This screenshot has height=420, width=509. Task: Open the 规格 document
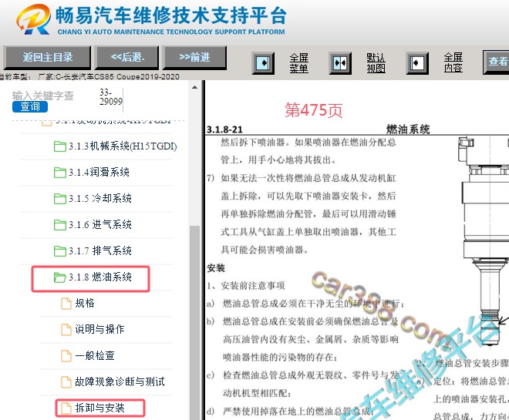85,303
